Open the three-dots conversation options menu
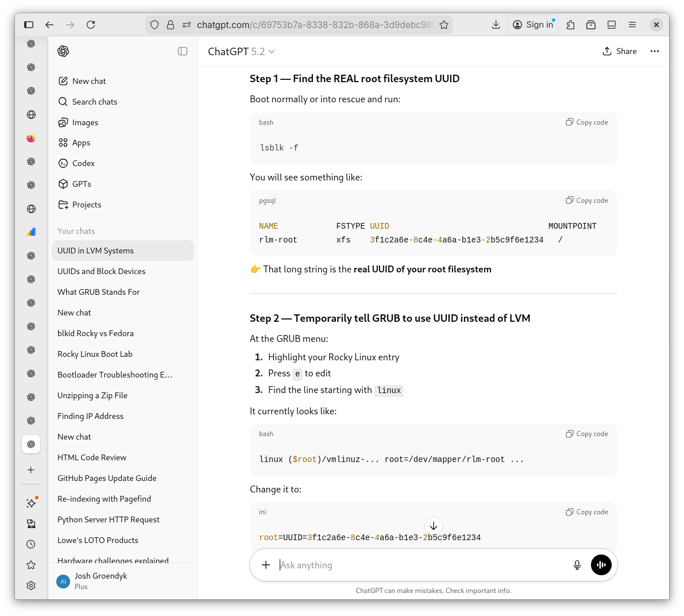Screen dimensions: 684x616 pyautogui.click(x=654, y=51)
